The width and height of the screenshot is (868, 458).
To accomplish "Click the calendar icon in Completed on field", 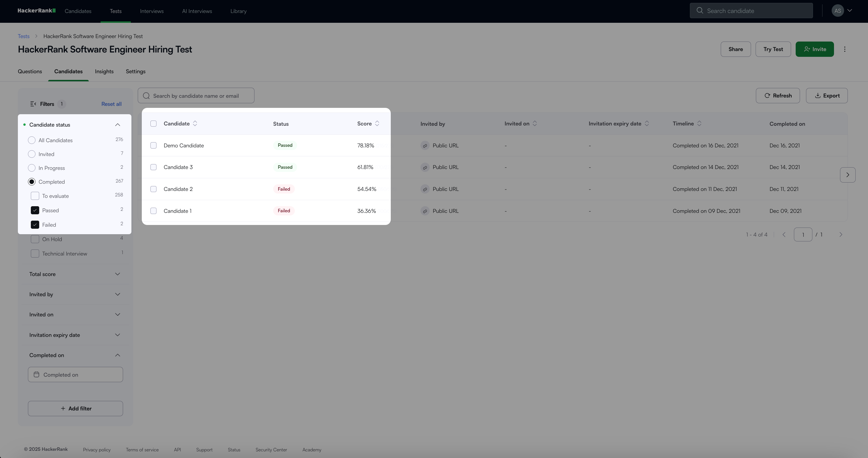I will point(36,374).
